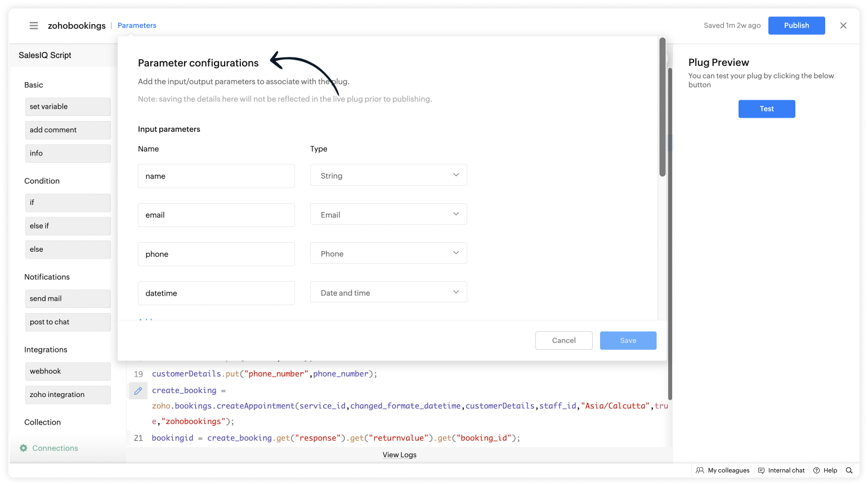Open Internal chat in the bottom bar
The width and height of the screenshot is (868, 486).
click(781, 470)
